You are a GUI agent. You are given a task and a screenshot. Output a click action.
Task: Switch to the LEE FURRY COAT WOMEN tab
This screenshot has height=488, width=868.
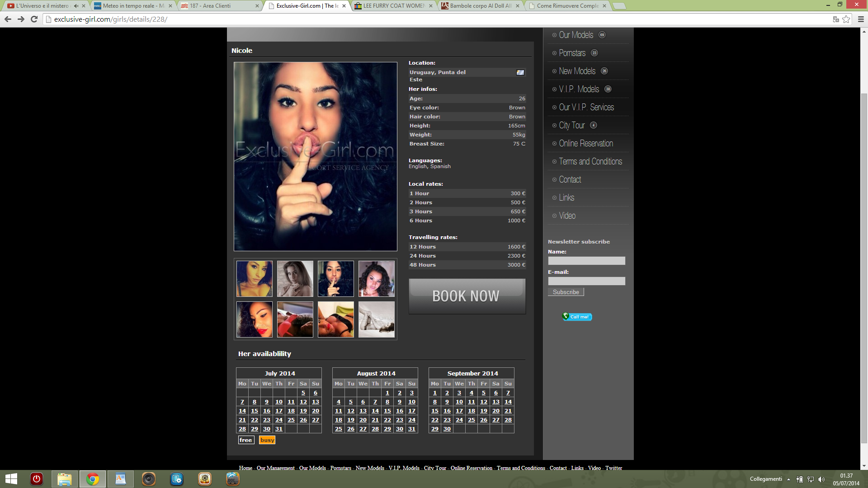392,6
